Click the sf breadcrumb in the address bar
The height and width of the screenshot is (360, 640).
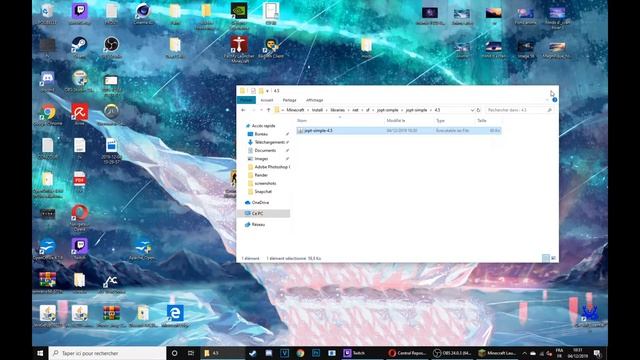point(367,110)
